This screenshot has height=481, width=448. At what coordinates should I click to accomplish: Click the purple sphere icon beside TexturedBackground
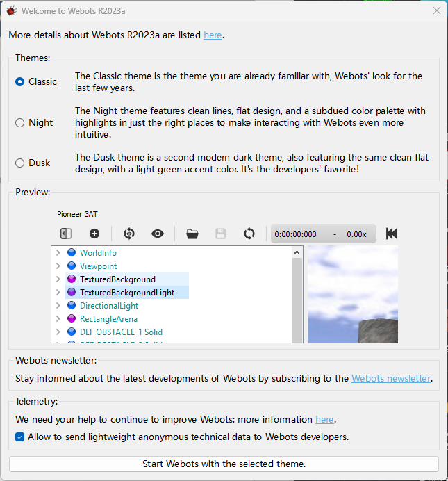pos(72,279)
